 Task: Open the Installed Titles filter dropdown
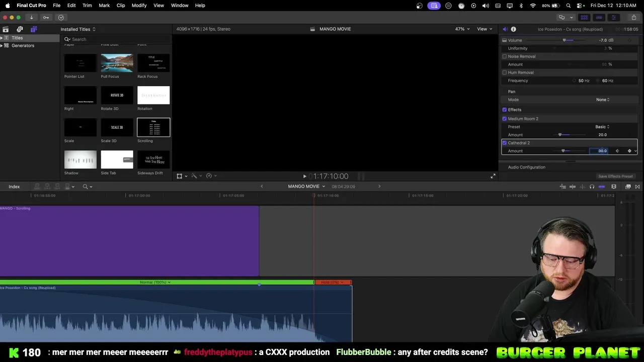click(78, 29)
